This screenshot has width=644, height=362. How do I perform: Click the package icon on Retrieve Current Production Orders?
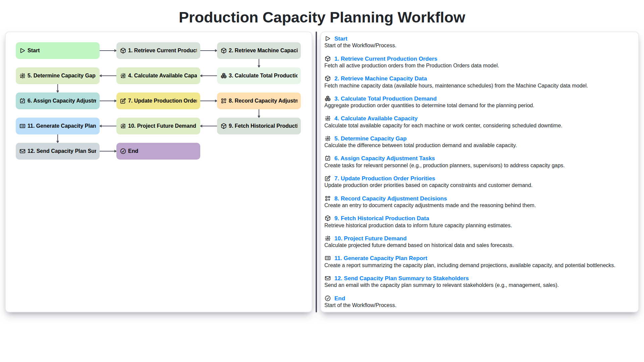(x=123, y=50)
